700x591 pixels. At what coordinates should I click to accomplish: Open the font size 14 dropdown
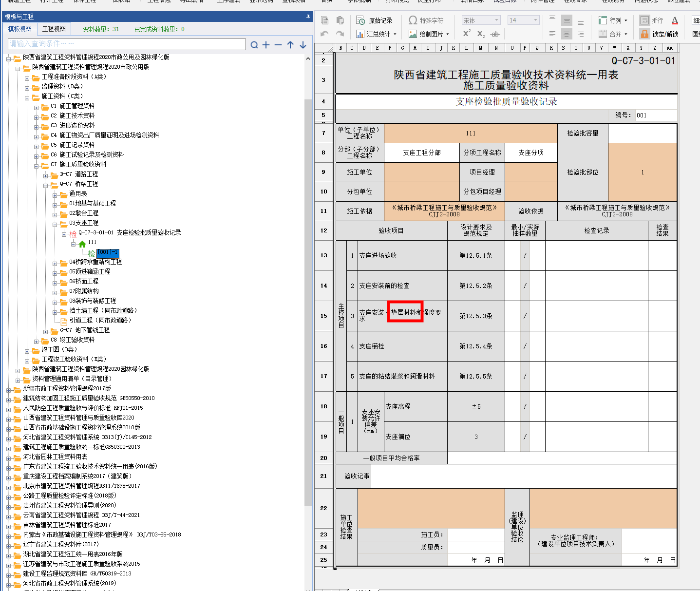pos(535,20)
